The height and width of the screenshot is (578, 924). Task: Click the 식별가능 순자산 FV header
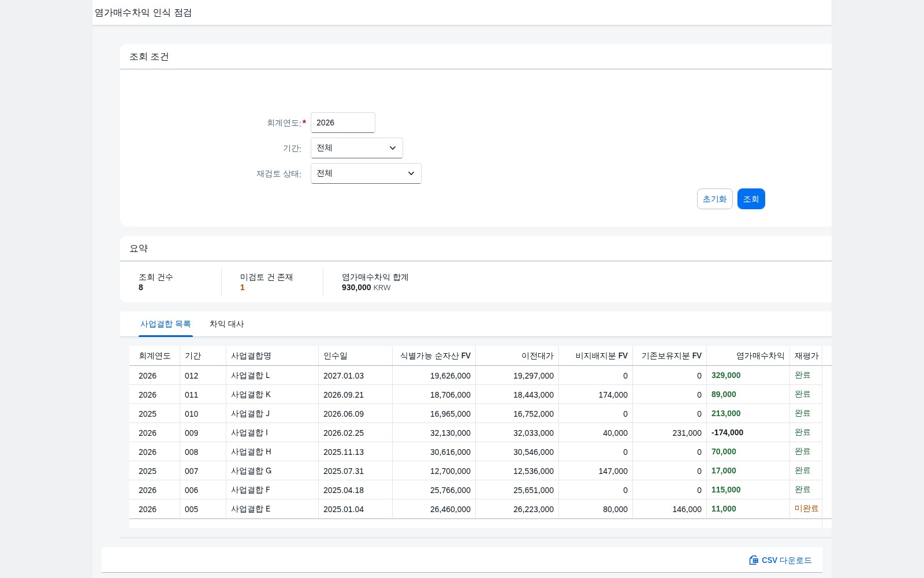tap(435, 356)
